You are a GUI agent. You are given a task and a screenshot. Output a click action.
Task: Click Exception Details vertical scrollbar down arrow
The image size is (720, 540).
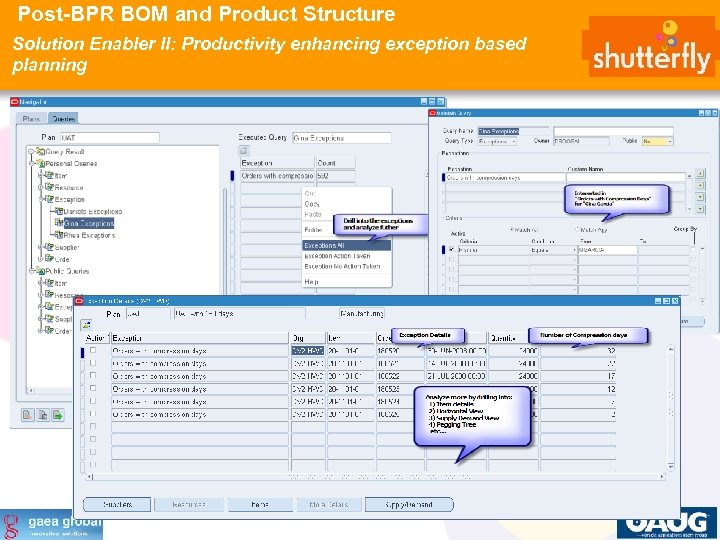click(x=671, y=467)
